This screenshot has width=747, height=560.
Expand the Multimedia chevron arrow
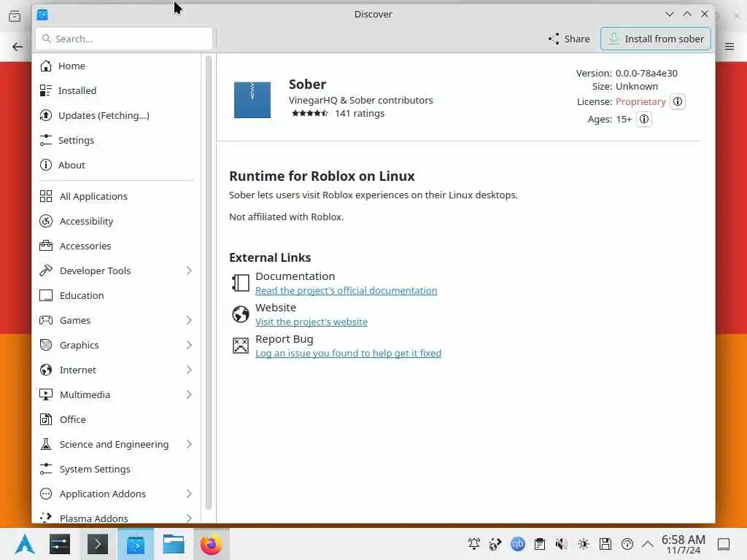(x=189, y=394)
